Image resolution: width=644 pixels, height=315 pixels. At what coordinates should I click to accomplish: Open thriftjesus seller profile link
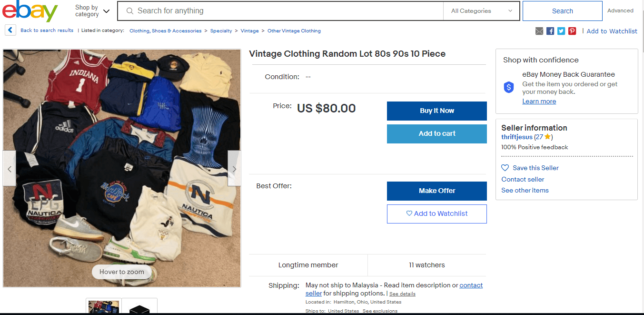pos(516,137)
